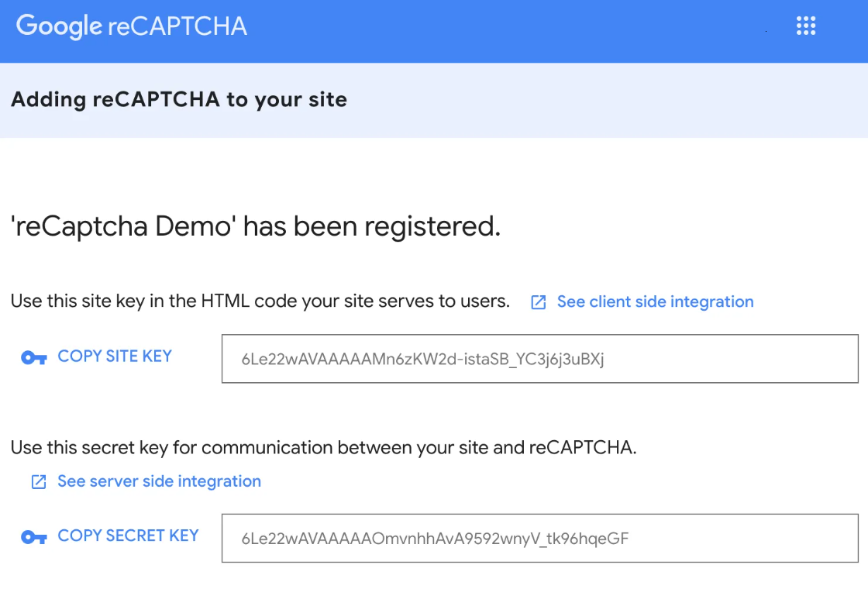Open the See client side integration link
The image size is (868, 589).
(x=655, y=301)
